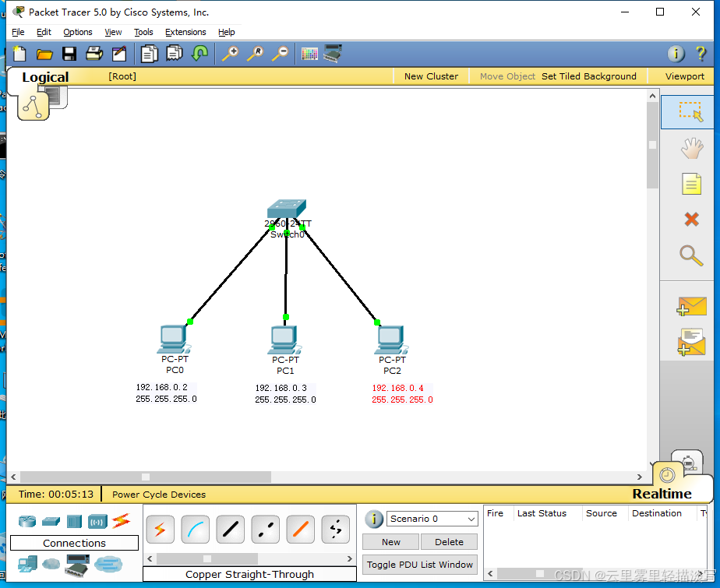Pick the Routers device category icon

click(27, 522)
